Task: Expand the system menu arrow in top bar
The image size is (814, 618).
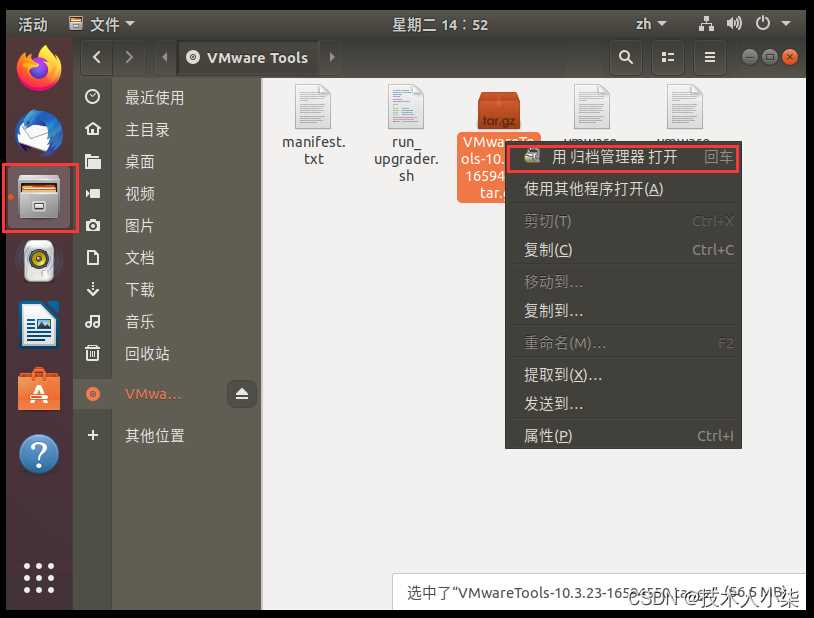Action: click(x=786, y=24)
